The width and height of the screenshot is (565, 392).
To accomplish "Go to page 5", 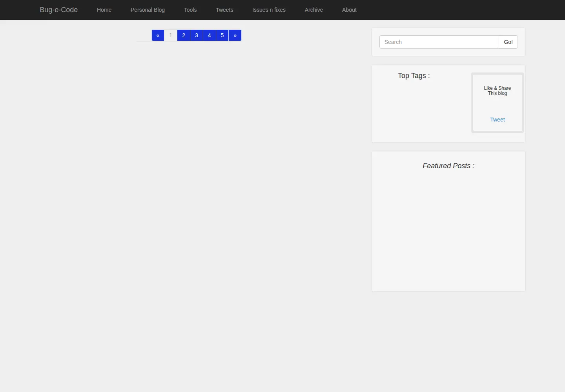I will tap(222, 35).
